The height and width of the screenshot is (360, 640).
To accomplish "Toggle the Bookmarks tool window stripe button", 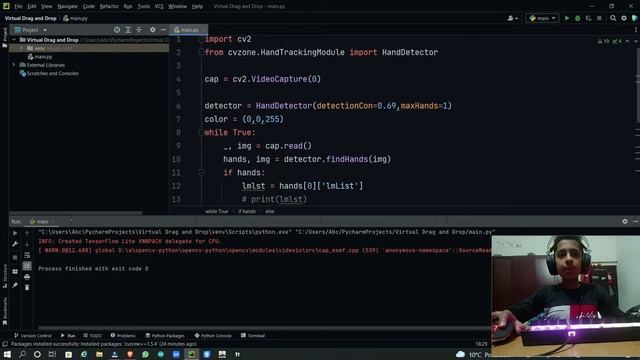I will pyautogui.click(x=5, y=311).
